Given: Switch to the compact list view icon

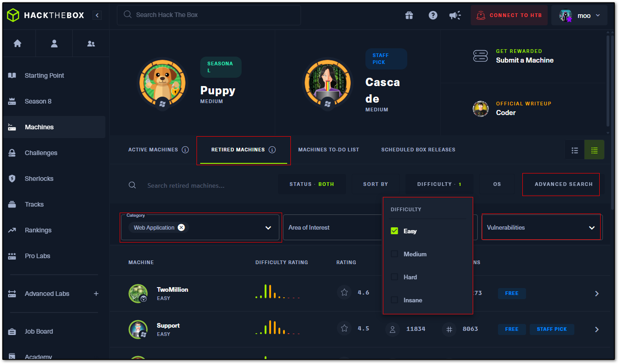Looking at the screenshot, I should coord(575,150).
